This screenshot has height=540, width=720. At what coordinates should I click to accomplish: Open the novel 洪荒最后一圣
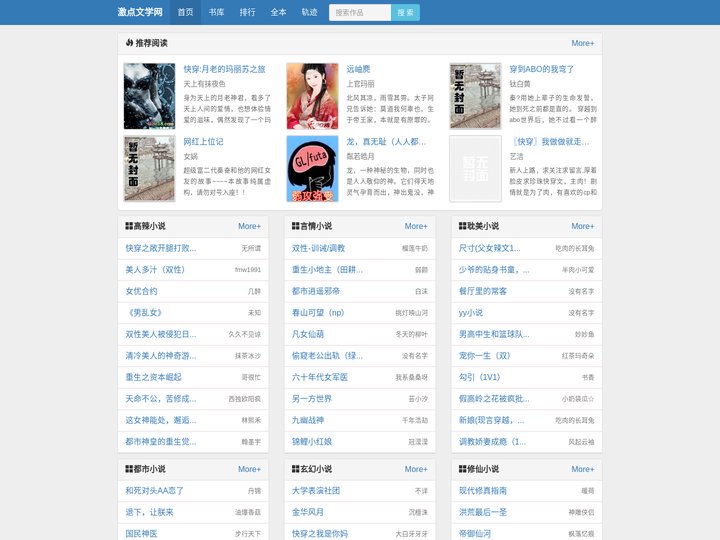coord(483,512)
